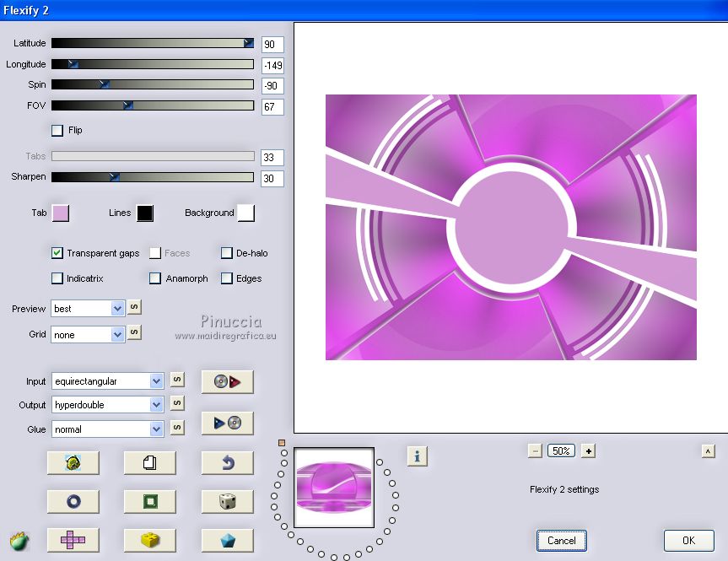Click the Tabs value field 33
Viewport: 728px width, 561px height.
tap(272, 158)
